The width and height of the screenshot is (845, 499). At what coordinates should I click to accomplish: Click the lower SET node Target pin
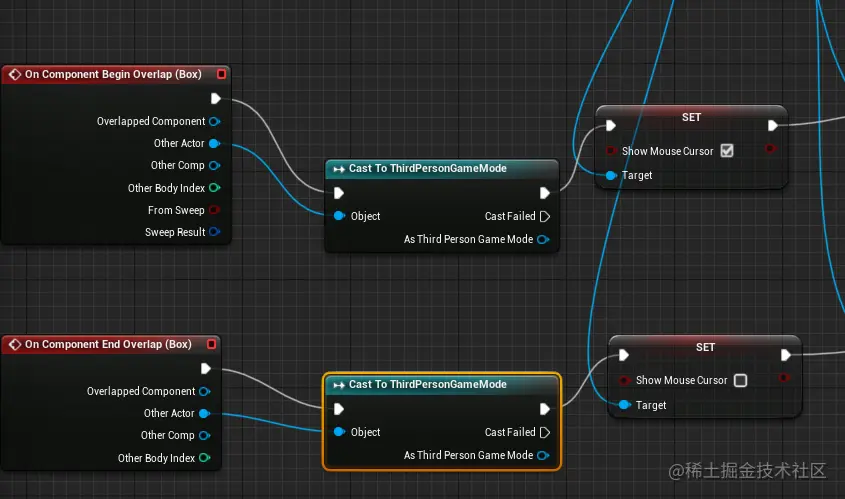pyautogui.click(x=625, y=405)
